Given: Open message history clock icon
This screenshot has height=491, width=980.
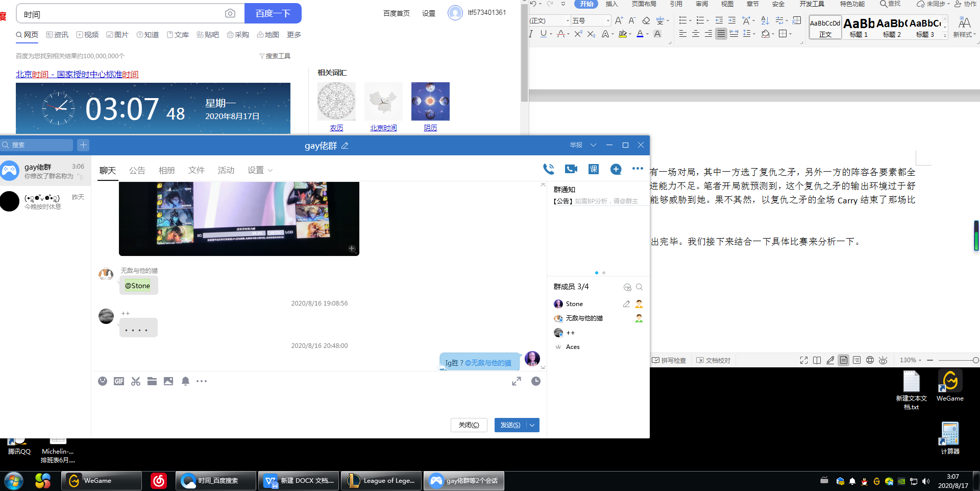Looking at the screenshot, I should [535, 381].
